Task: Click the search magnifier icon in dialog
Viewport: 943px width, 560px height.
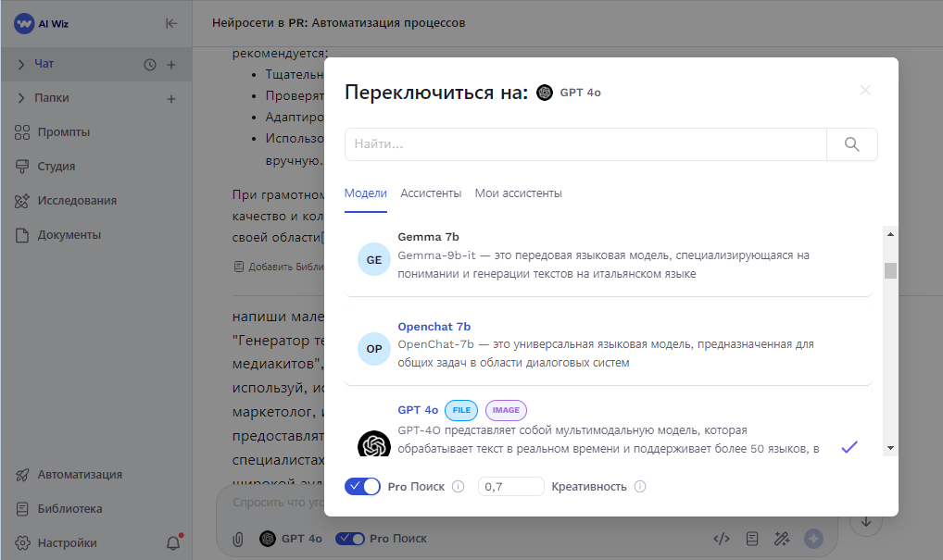Action: coord(851,144)
